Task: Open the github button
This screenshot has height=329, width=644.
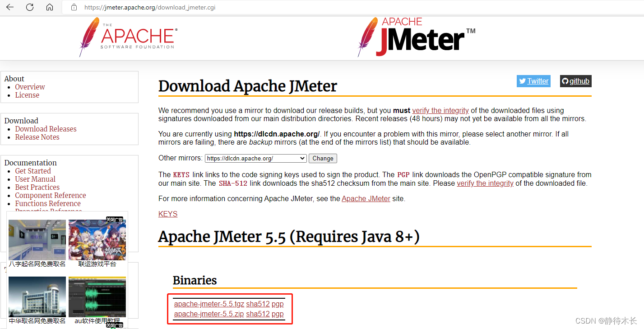Action: click(575, 81)
